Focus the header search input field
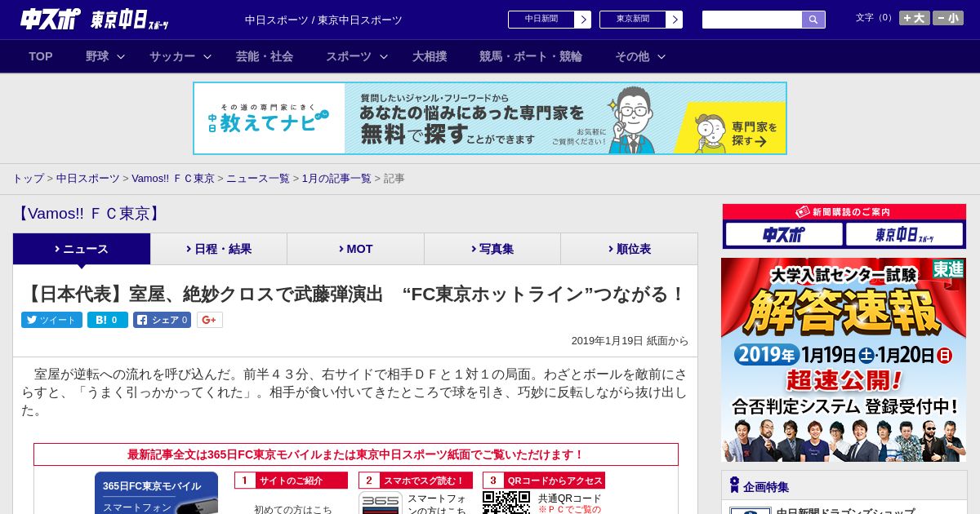The image size is (980, 514). 752,20
